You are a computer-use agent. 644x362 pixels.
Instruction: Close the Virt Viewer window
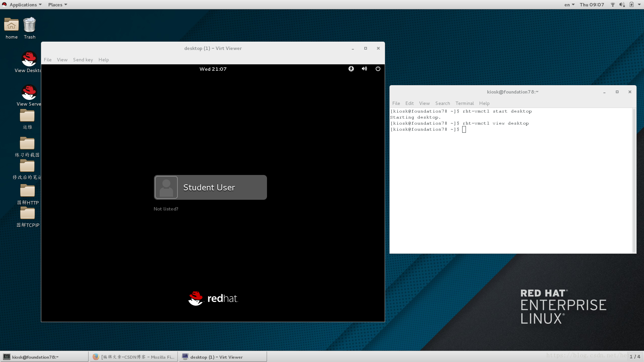(378, 48)
